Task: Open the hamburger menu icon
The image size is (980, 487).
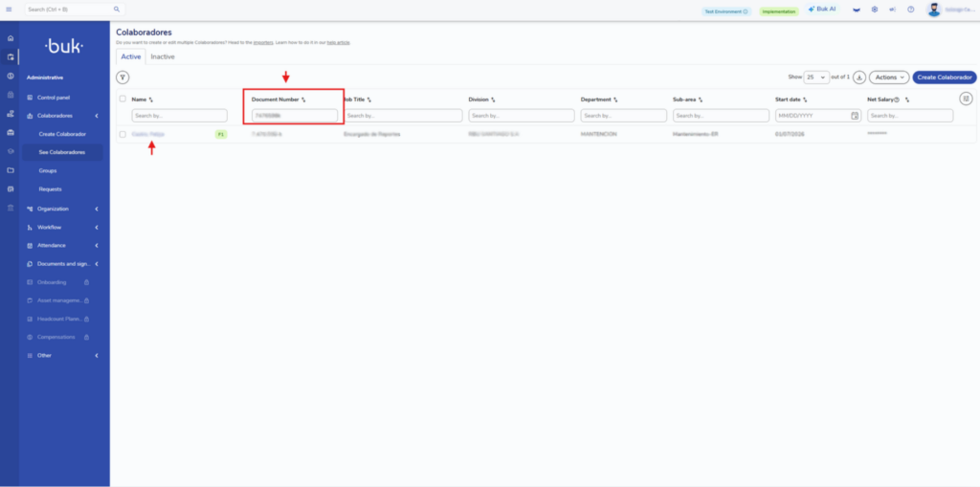Action: point(9,10)
